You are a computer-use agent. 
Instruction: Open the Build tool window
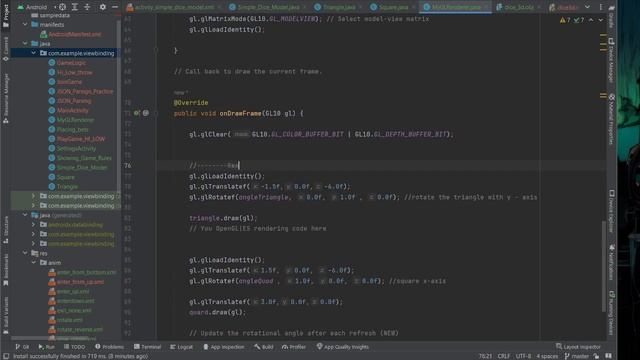(x=264, y=347)
